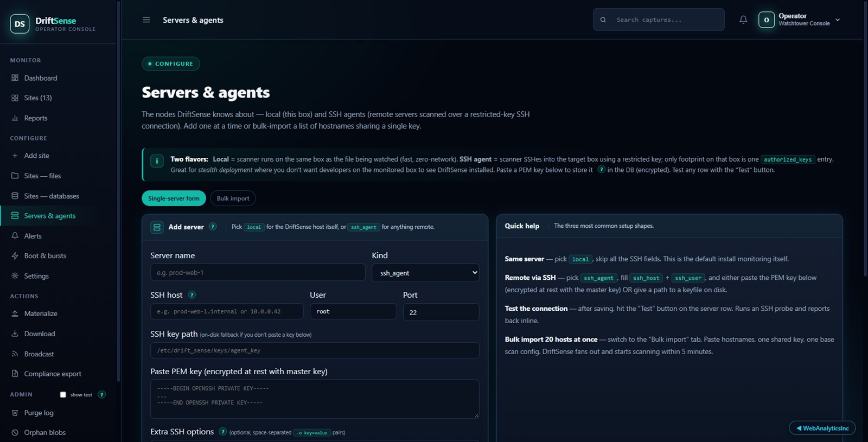Click the DriftSense DS logo
Screen dimensions: 868x442
[x=20, y=24]
